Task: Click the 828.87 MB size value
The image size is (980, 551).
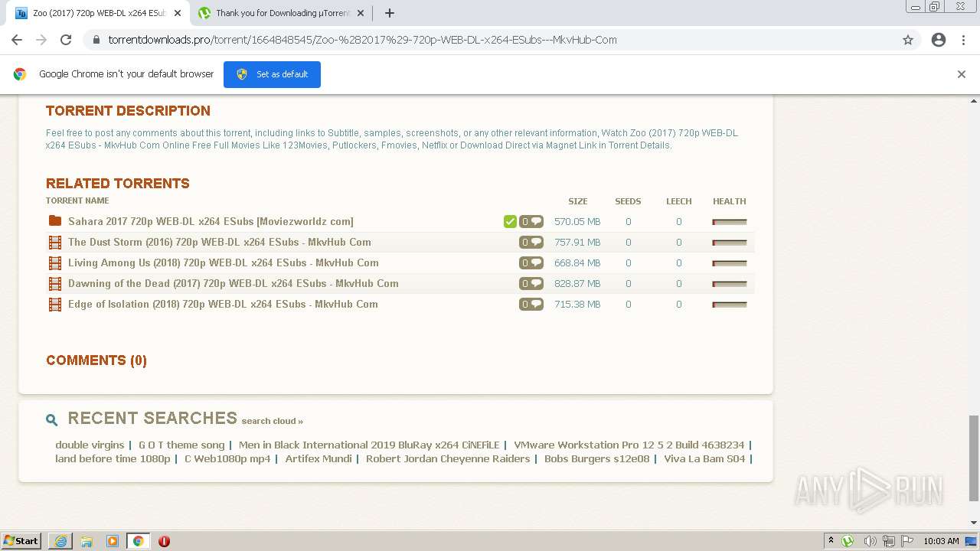Action: pyautogui.click(x=577, y=283)
